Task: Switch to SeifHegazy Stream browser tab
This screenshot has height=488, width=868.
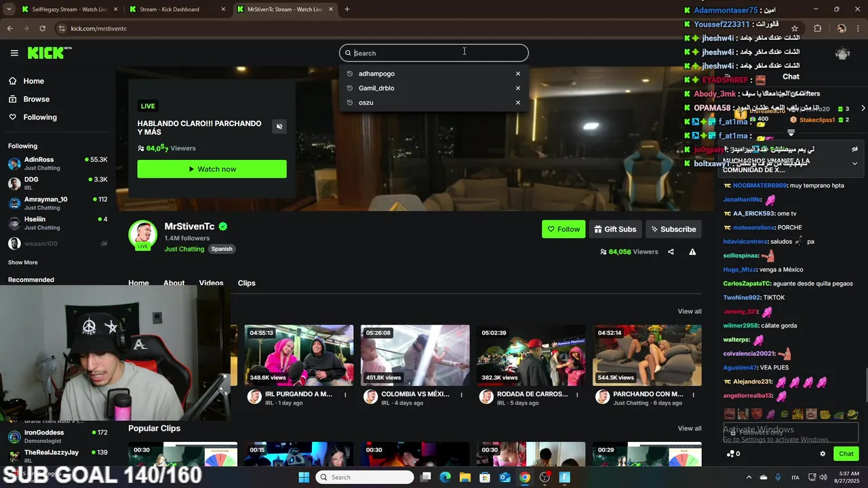Action: (68, 9)
